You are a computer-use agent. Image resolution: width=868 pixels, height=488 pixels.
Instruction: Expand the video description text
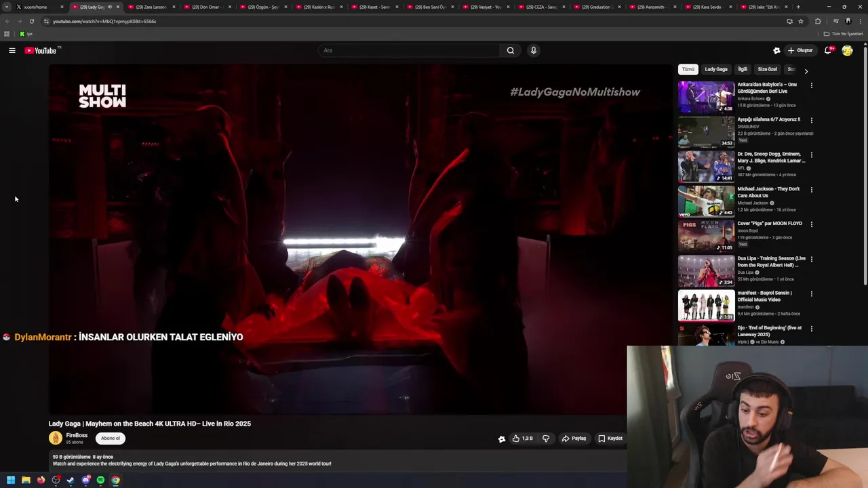(192, 464)
